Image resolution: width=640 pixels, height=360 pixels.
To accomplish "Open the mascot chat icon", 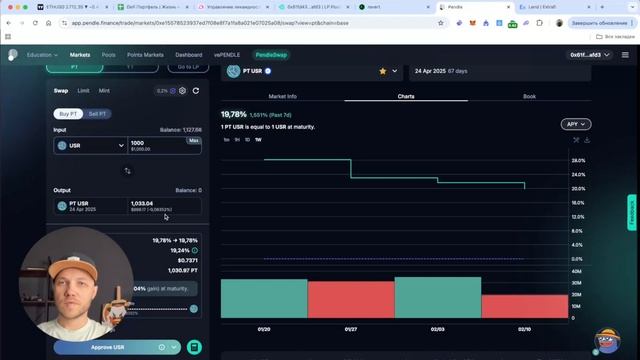I will tap(607, 340).
